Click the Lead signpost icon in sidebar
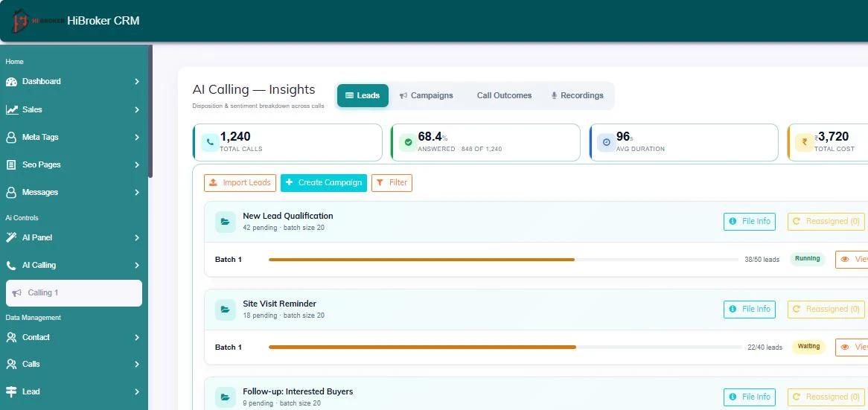The width and height of the screenshot is (868, 410). coord(11,391)
